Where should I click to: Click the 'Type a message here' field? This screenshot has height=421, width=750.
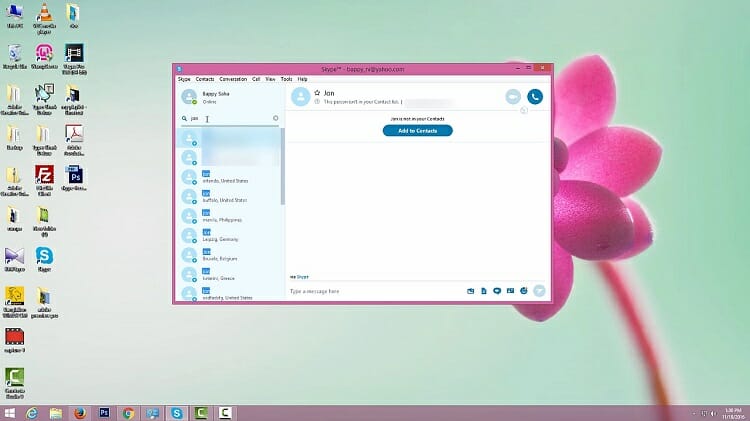point(375,291)
